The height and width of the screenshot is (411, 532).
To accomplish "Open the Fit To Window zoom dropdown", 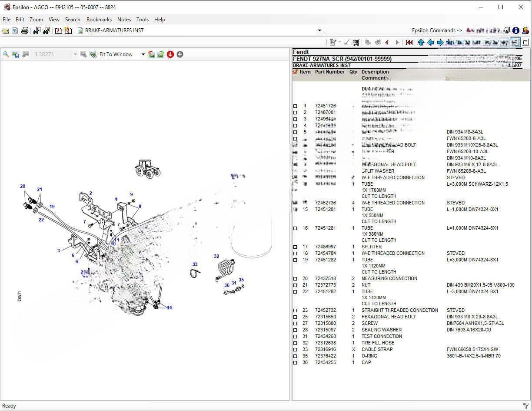I will [143, 54].
